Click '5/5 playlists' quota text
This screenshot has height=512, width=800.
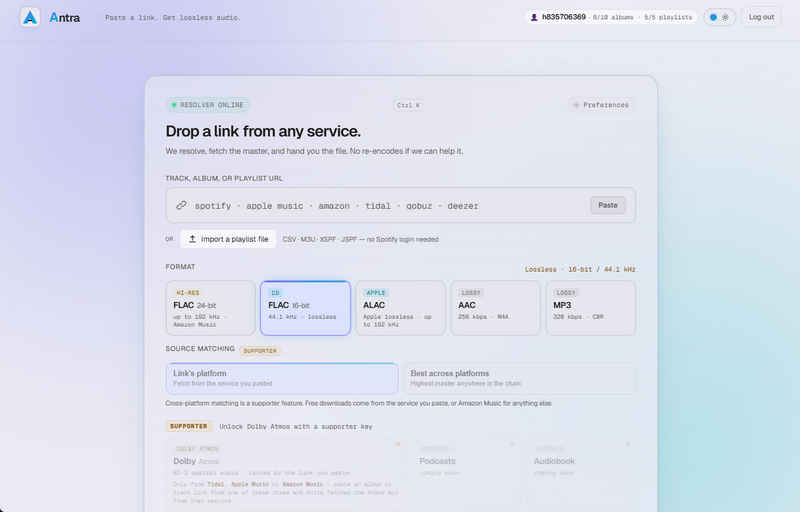(668, 17)
